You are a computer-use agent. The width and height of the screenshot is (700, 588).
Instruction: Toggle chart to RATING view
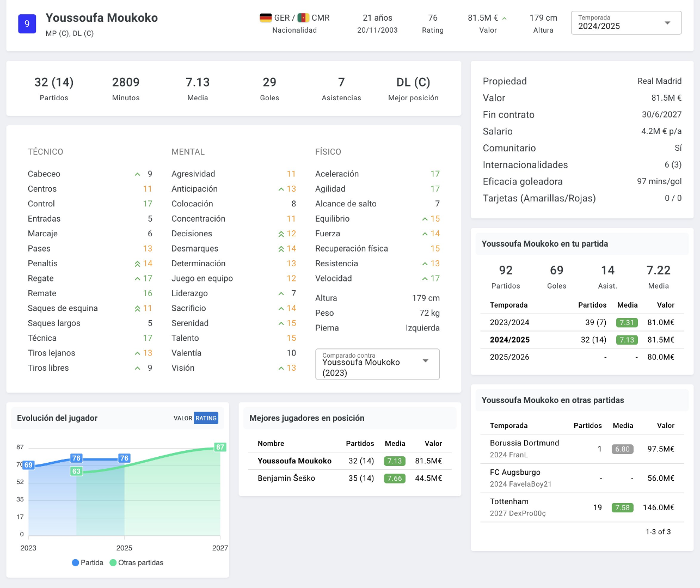click(206, 418)
